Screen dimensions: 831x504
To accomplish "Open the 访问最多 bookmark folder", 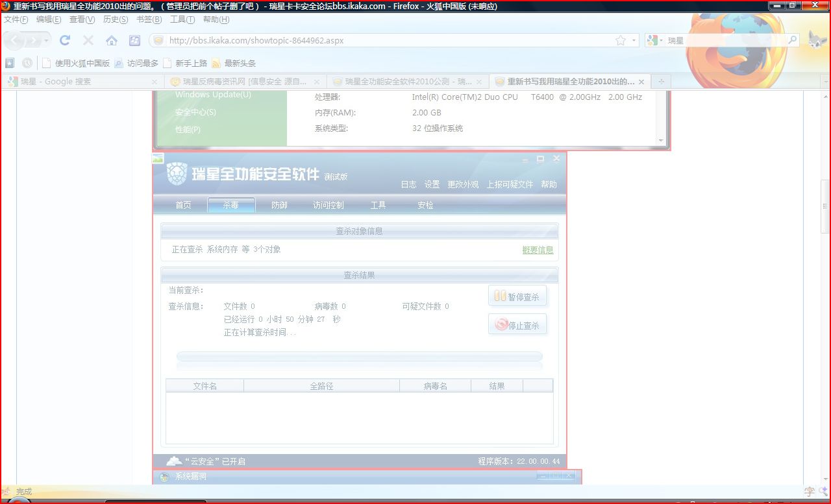I will 136,63.
